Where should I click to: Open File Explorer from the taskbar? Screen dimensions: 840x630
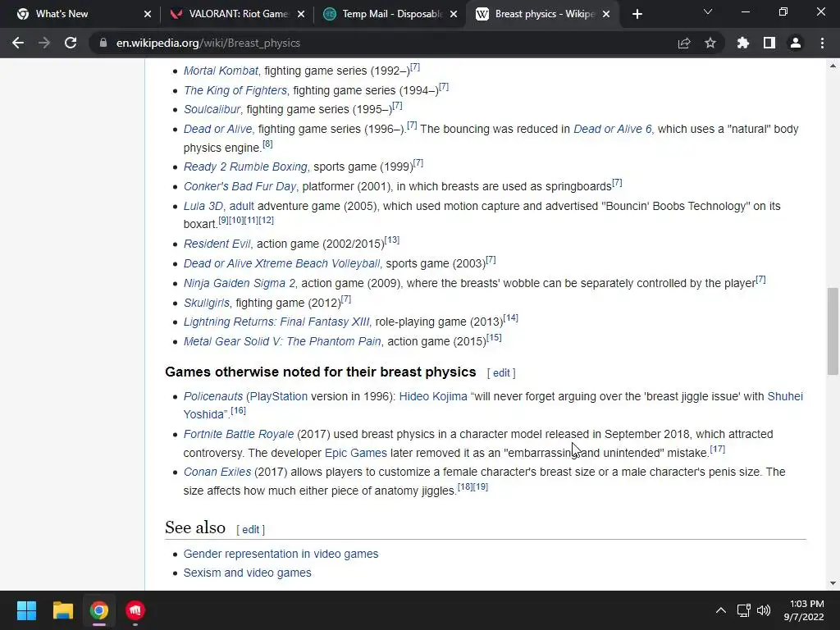(x=62, y=610)
